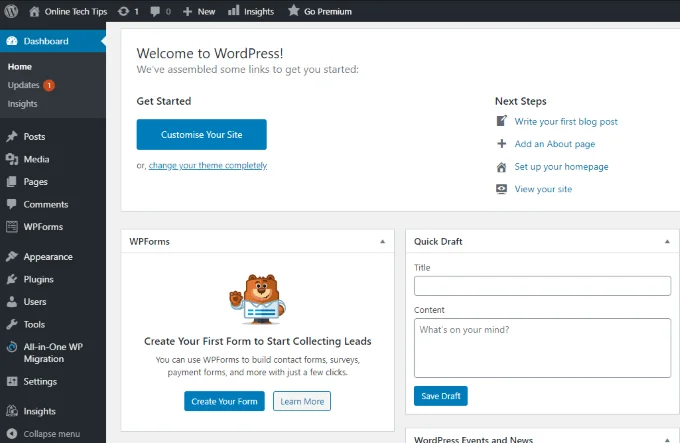680x443 pixels.
Task: Collapse the Quick Draft widget
Action: coord(667,242)
